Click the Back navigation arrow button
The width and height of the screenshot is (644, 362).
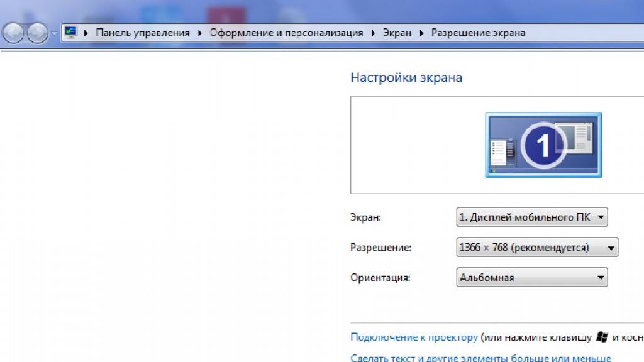click(13, 33)
